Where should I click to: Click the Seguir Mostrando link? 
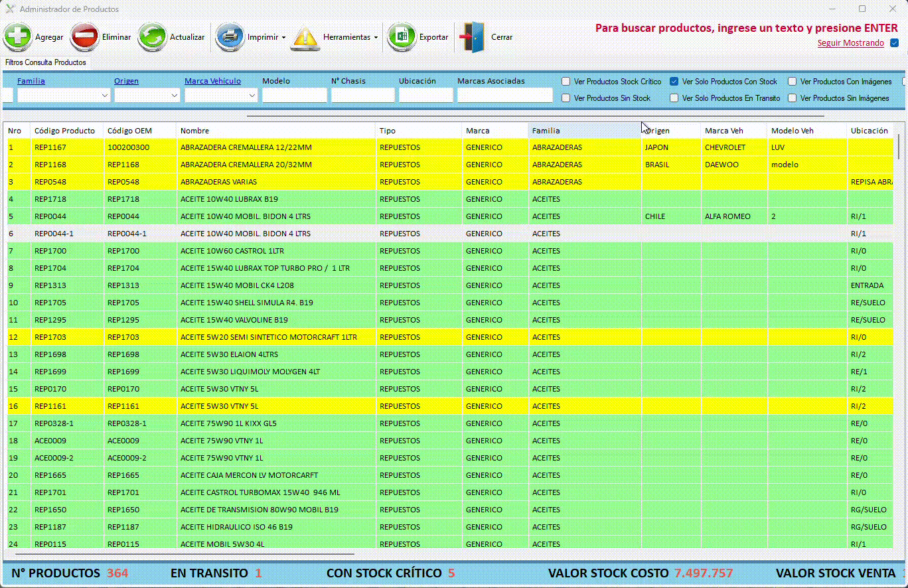coord(850,43)
